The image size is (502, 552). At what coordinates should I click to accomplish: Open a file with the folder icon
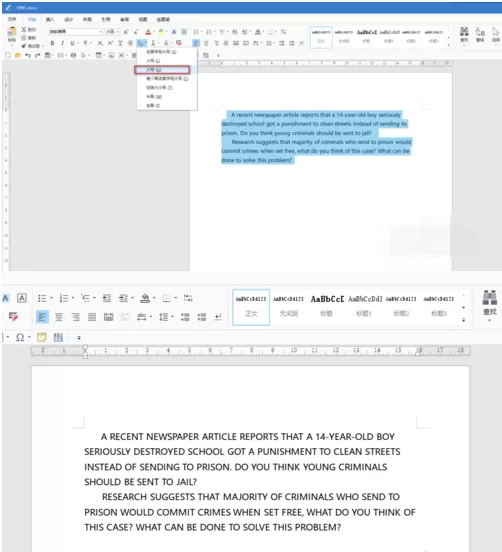18,55
